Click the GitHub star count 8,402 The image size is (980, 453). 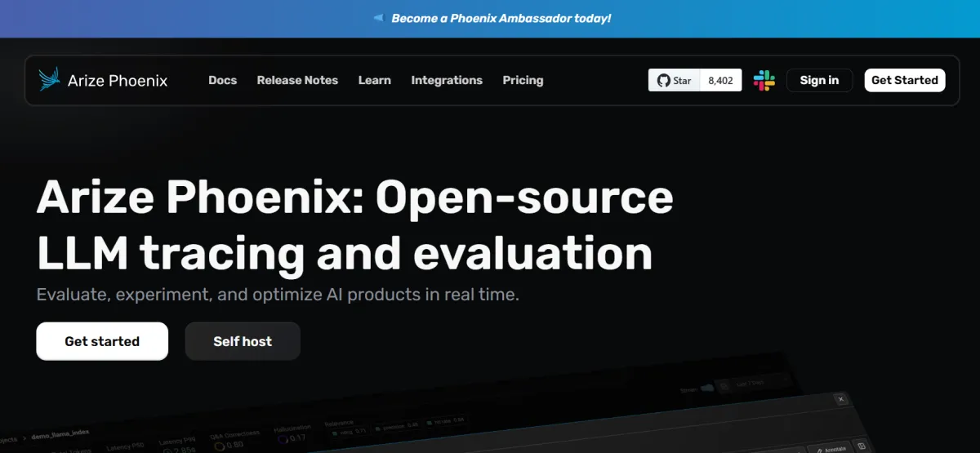pyautogui.click(x=720, y=80)
